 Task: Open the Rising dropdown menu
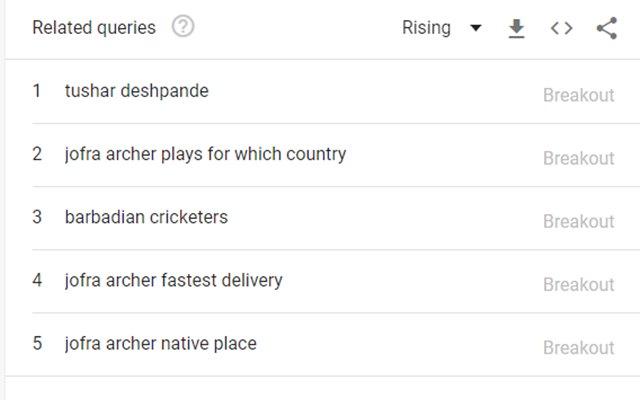click(x=442, y=28)
